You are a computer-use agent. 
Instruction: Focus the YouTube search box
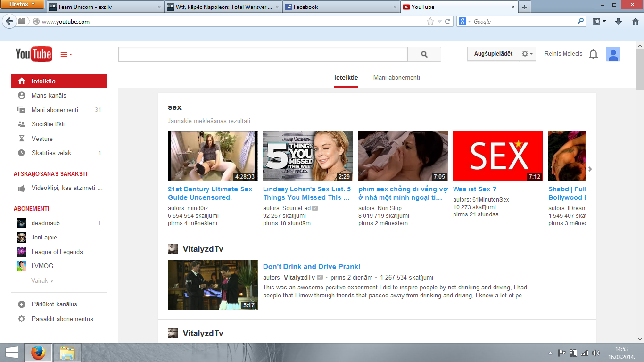click(x=263, y=54)
